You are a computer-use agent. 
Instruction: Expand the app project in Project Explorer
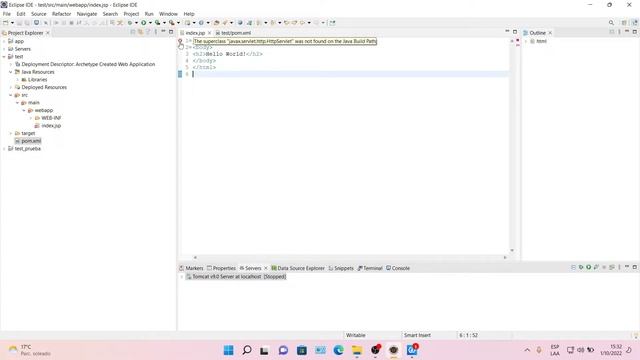pyautogui.click(x=4, y=41)
